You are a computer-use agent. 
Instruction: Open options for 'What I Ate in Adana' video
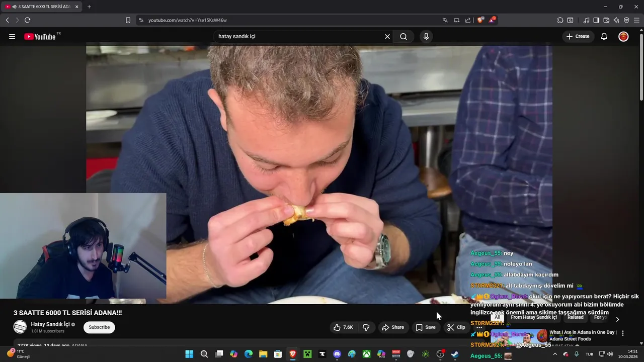click(x=623, y=333)
